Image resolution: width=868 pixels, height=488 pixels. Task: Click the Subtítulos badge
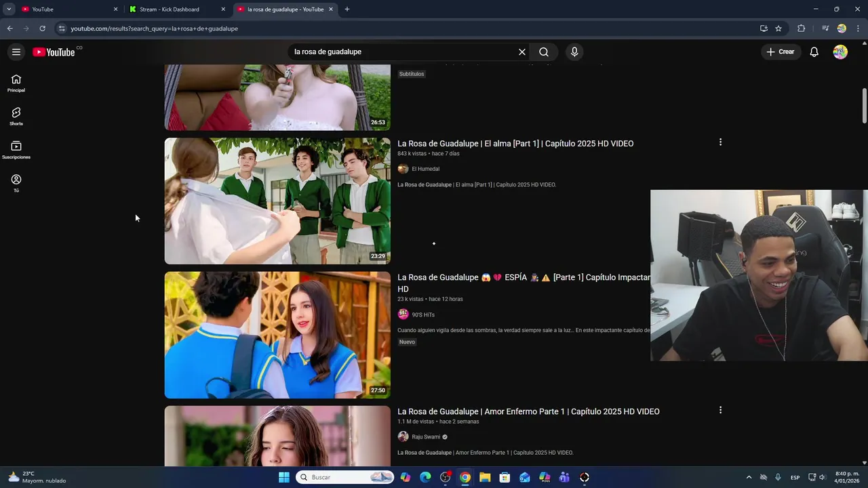click(412, 74)
